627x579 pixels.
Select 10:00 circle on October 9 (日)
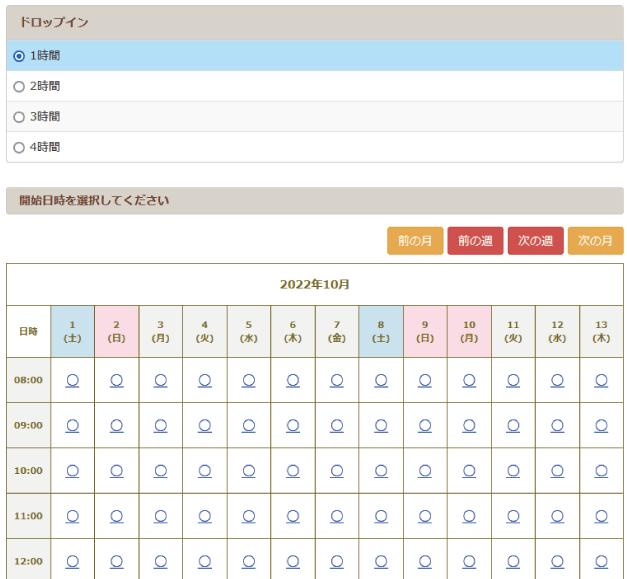pos(425,470)
